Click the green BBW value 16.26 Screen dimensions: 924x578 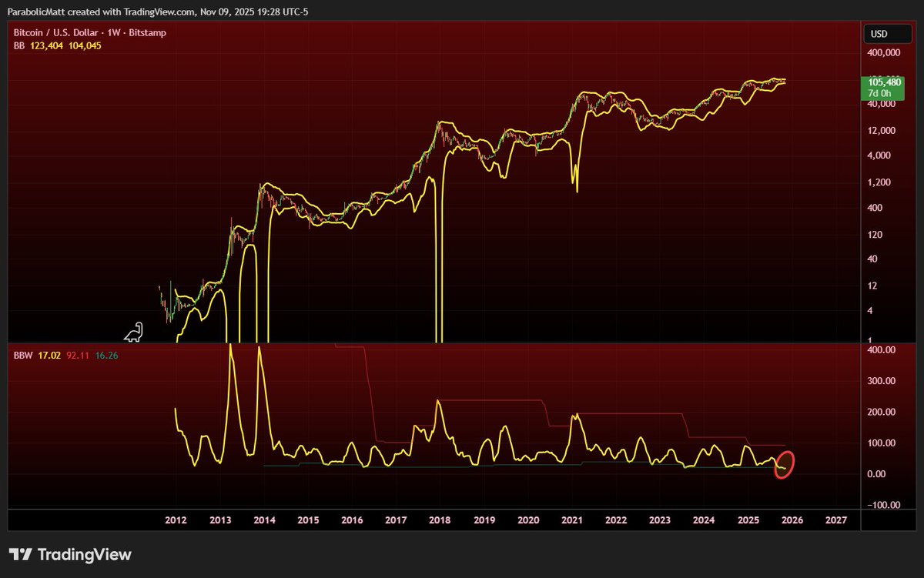[106, 356]
